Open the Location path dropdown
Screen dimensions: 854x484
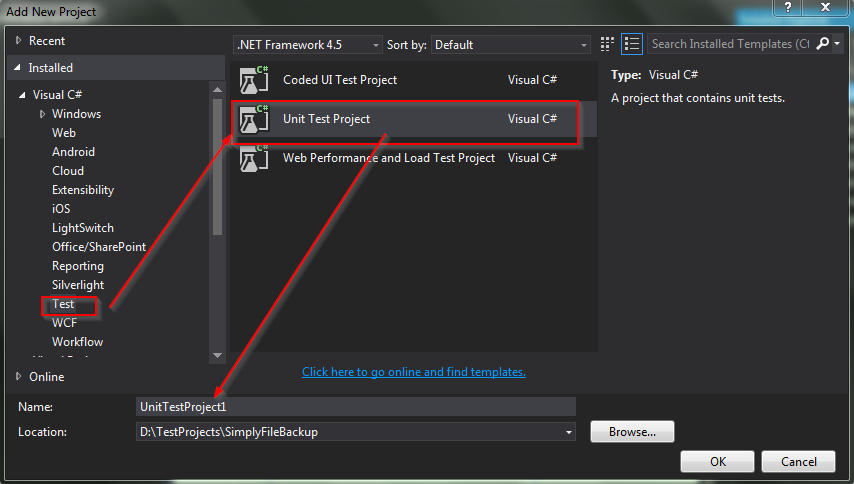[569, 432]
